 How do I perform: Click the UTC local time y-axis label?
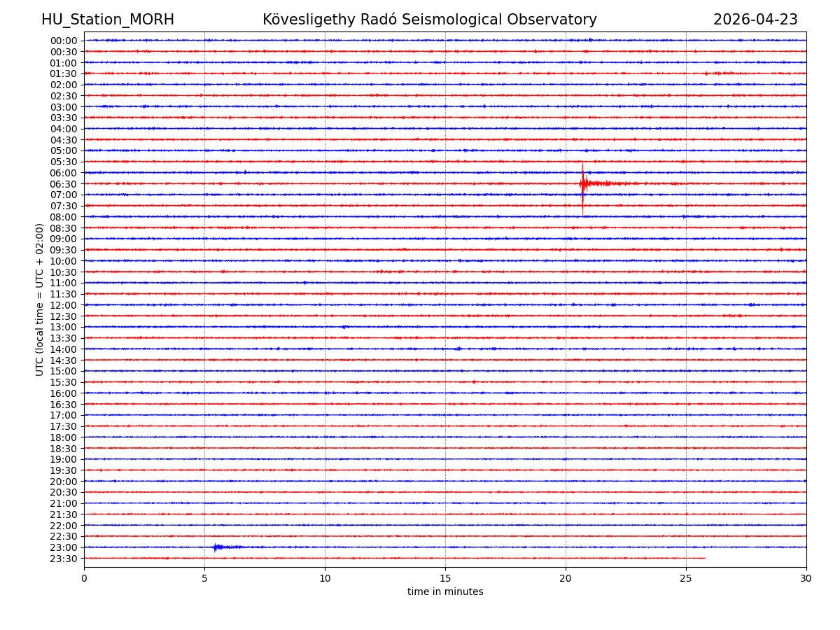[40, 300]
